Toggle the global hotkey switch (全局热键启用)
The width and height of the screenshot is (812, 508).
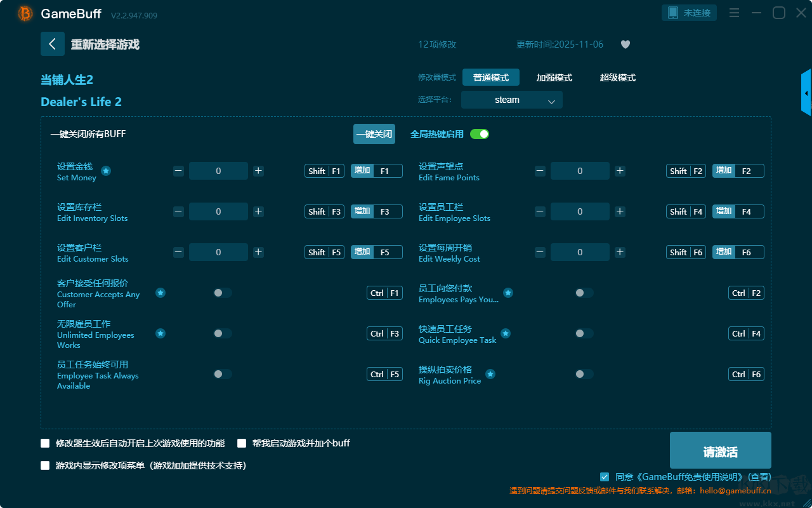tap(479, 134)
